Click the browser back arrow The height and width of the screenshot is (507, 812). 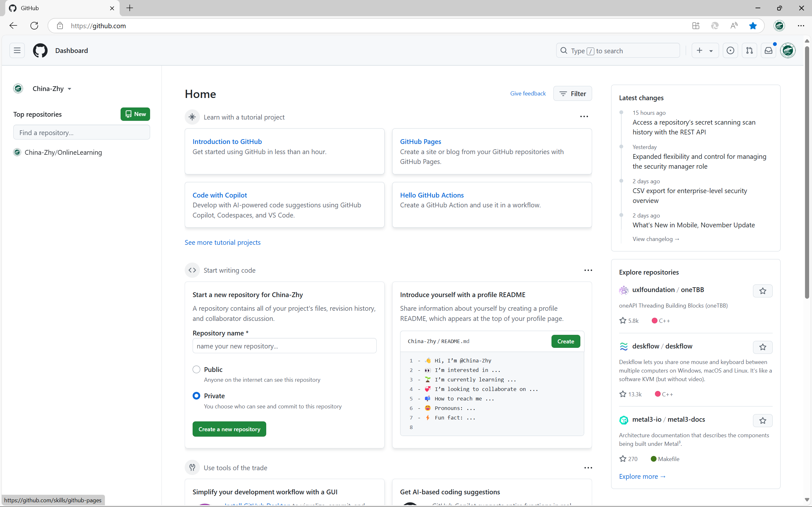(13, 26)
